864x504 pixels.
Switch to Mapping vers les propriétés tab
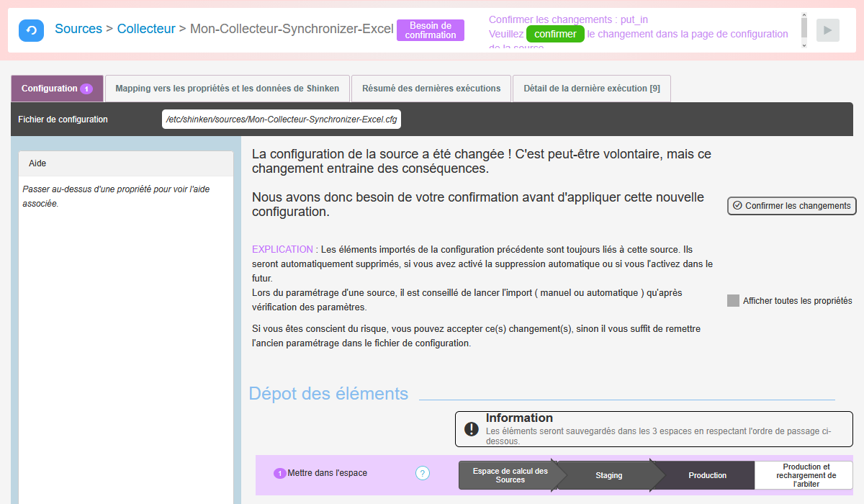(228, 89)
